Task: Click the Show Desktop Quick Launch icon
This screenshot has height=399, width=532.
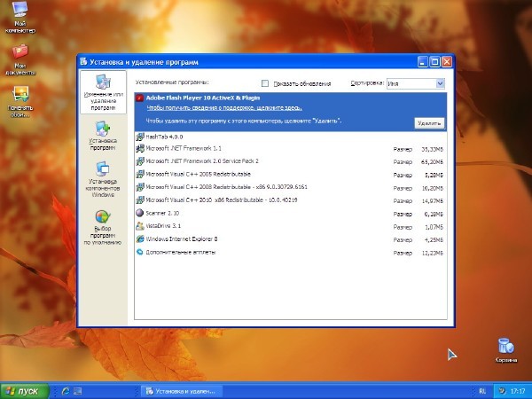Action: (77, 391)
